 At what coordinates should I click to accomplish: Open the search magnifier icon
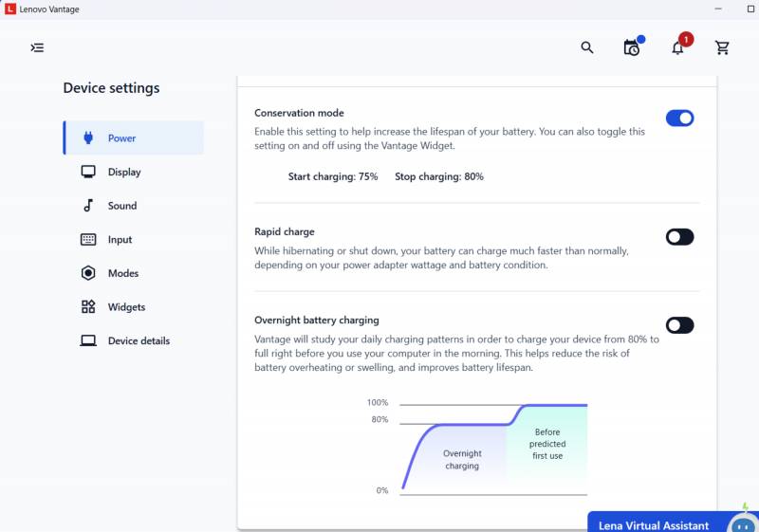click(x=587, y=47)
